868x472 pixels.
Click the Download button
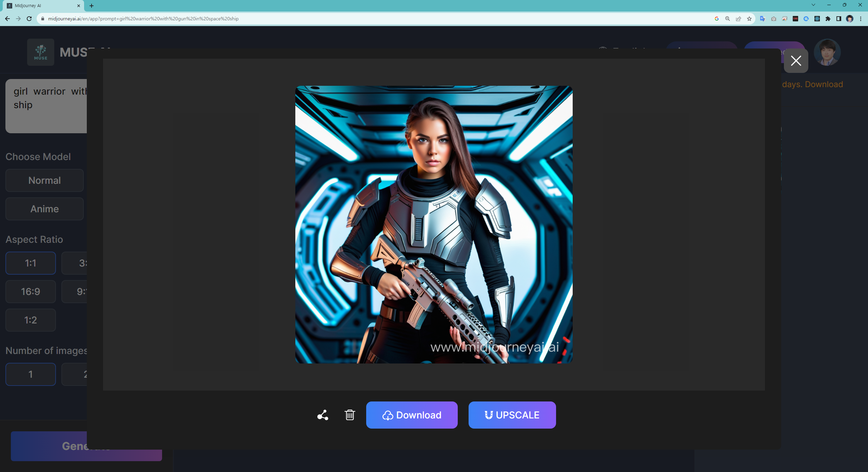pyautogui.click(x=412, y=415)
